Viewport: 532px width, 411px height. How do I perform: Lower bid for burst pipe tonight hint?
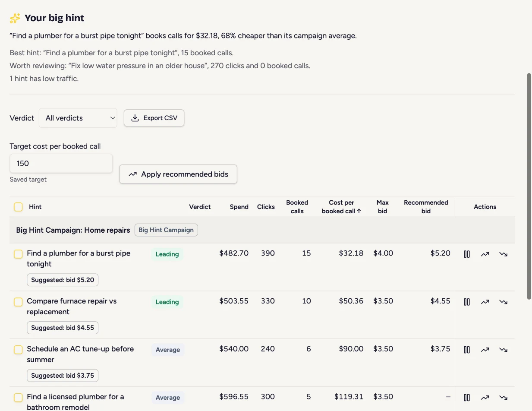pyautogui.click(x=503, y=254)
